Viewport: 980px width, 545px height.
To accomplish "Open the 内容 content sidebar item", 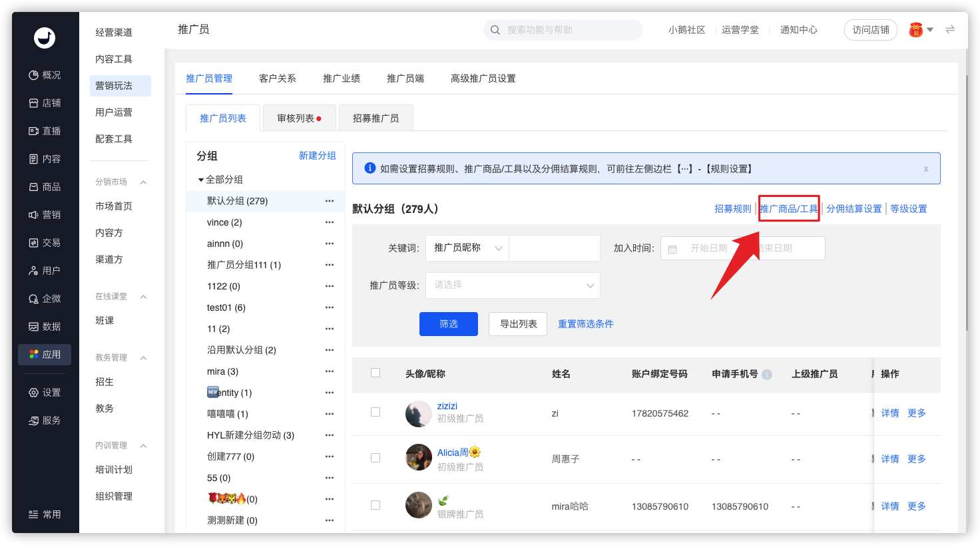I will coord(45,159).
